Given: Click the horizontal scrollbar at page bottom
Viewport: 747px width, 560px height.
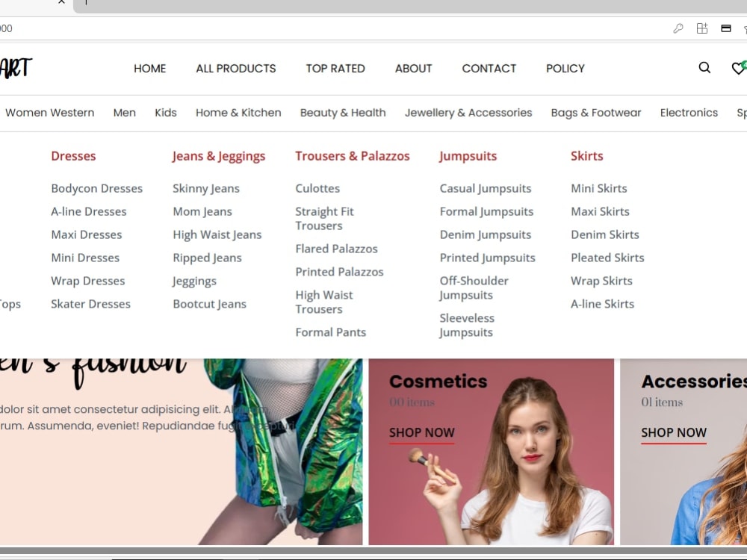Looking at the screenshot, I should tap(373, 550).
